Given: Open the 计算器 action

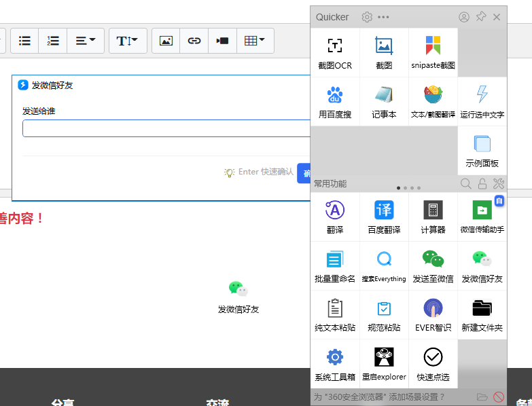Looking at the screenshot, I should coord(433,217).
